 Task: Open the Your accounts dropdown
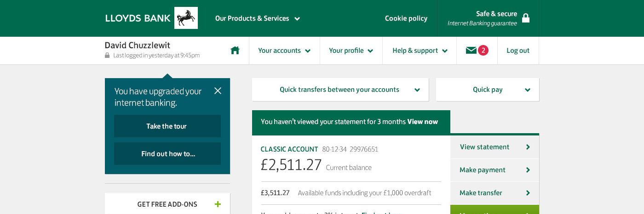pos(284,51)
